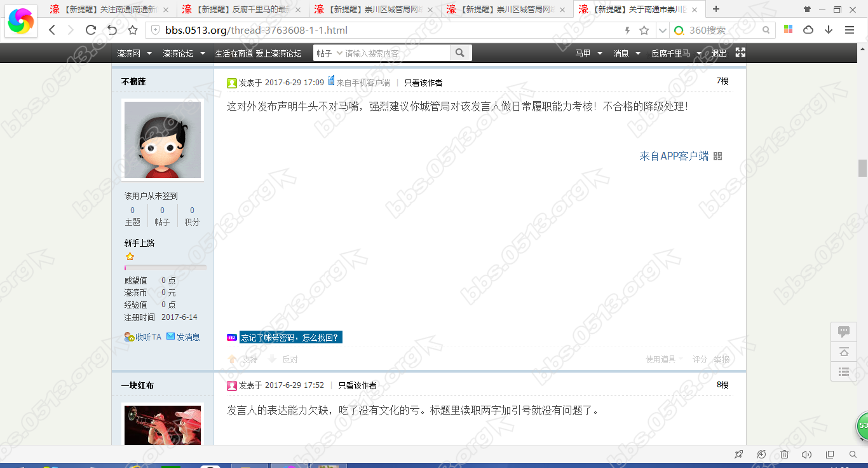Click 忘记了帐号密码，怎么找回？ link
868x468 pixels.
coord(290,338)
